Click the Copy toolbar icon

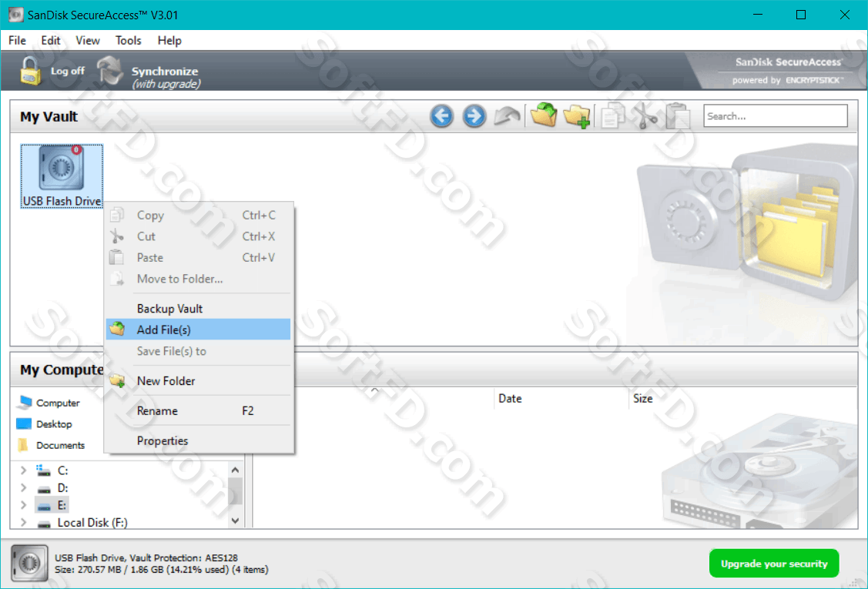[x=613, y=116]
